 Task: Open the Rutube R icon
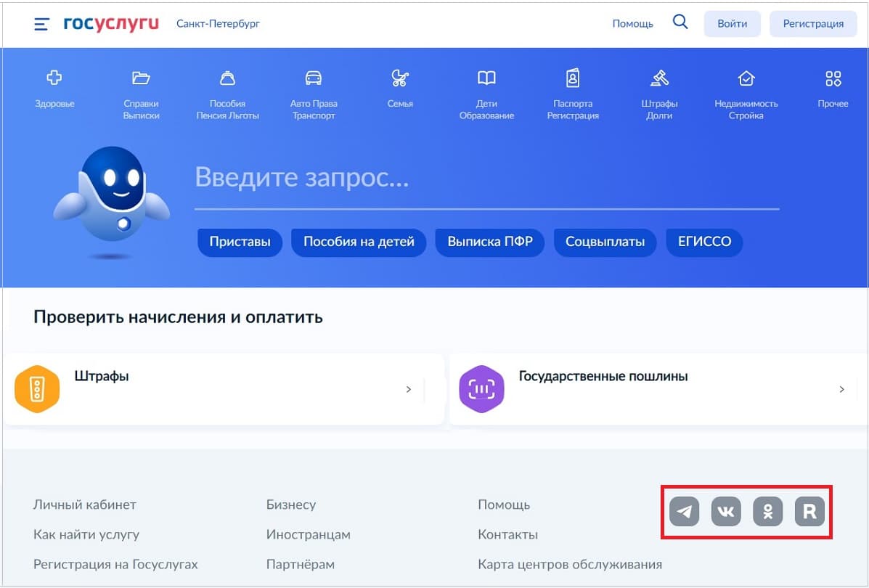click(x=810, y=512)
